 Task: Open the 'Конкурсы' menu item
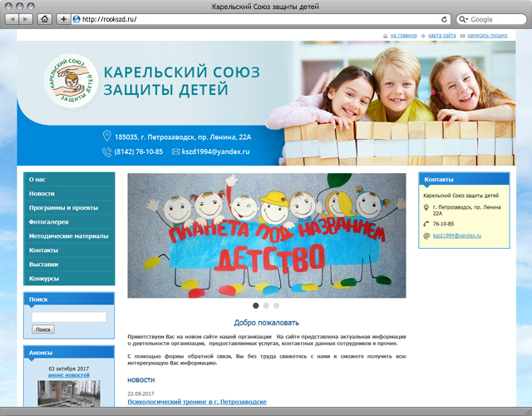click(x=69, y=279)
